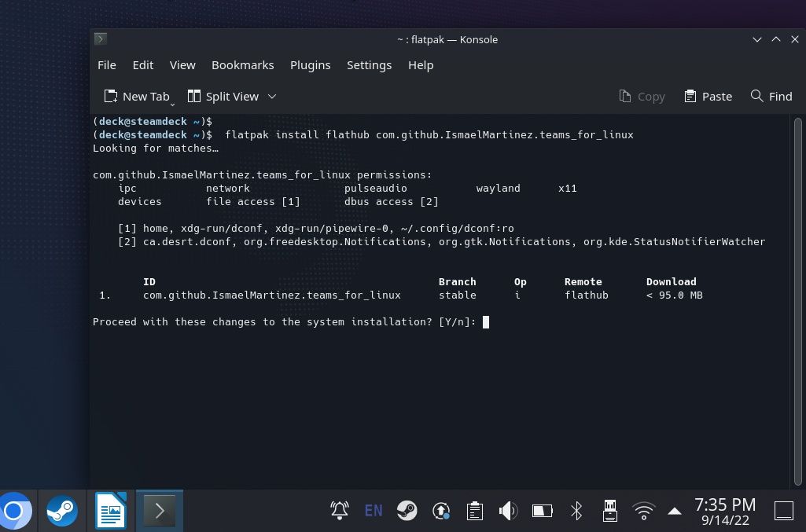Open the Settings menu

(369, 64)
